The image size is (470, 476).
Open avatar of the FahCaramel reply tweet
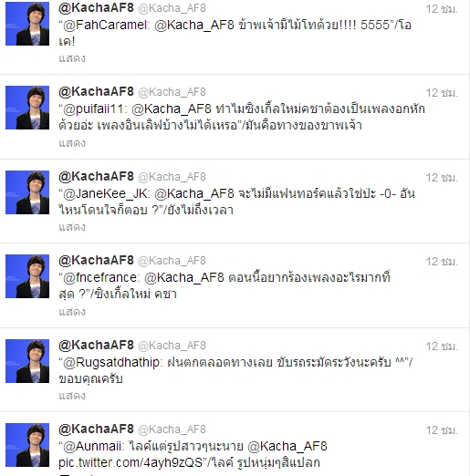27,24
